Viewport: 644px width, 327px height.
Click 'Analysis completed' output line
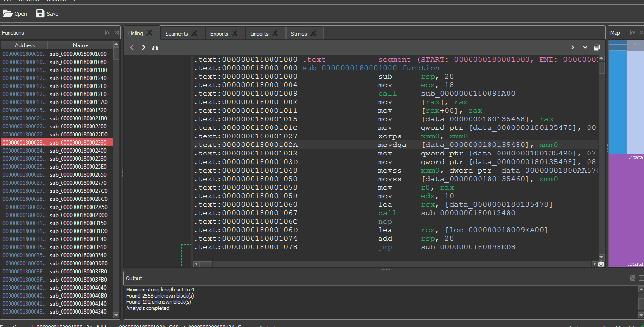coord(147,308)
